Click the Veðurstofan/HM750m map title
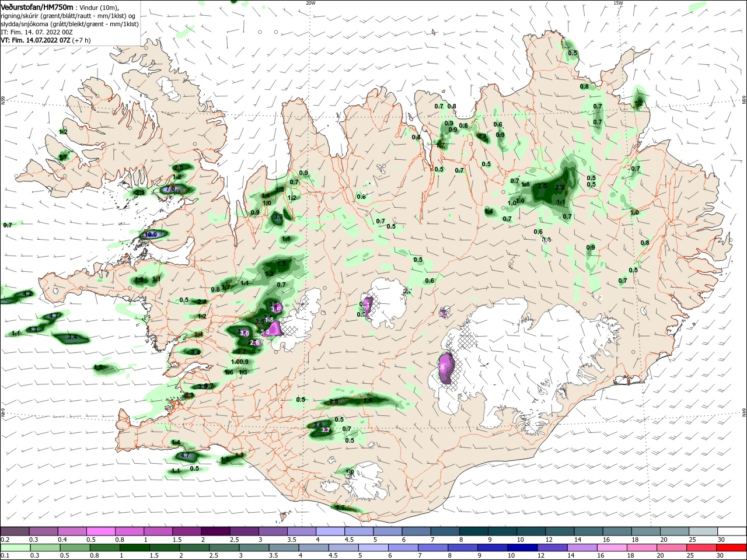The image size is (747, 560). coord(37,6)
